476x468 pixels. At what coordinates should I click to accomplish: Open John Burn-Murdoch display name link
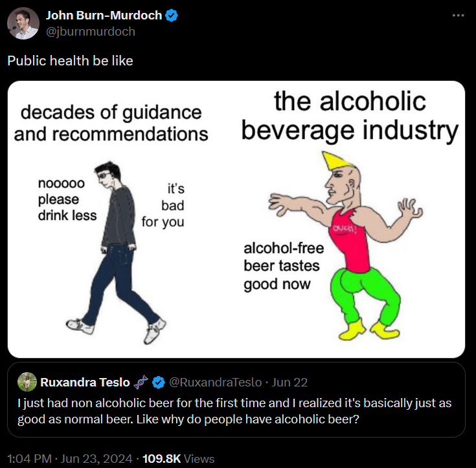104,16
